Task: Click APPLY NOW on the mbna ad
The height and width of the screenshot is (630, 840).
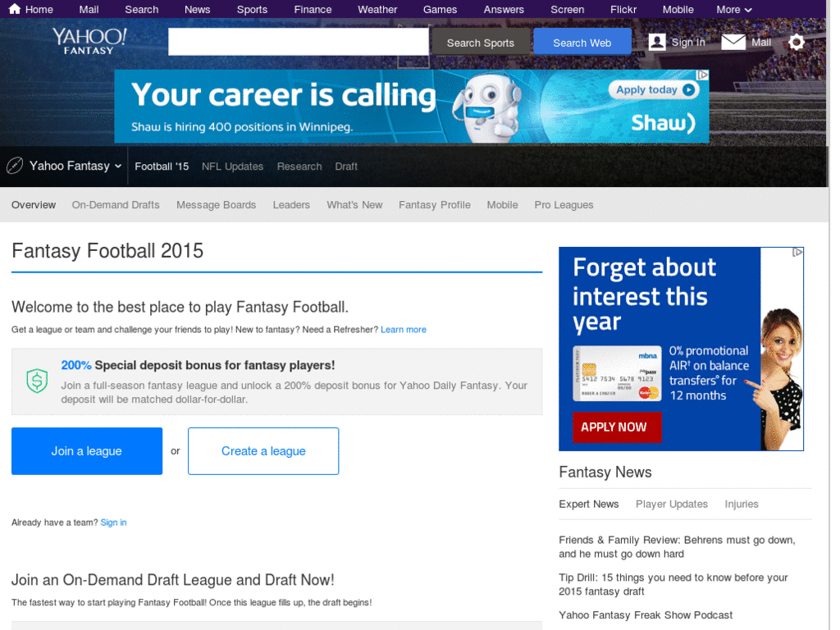Action: click(617, 427)
